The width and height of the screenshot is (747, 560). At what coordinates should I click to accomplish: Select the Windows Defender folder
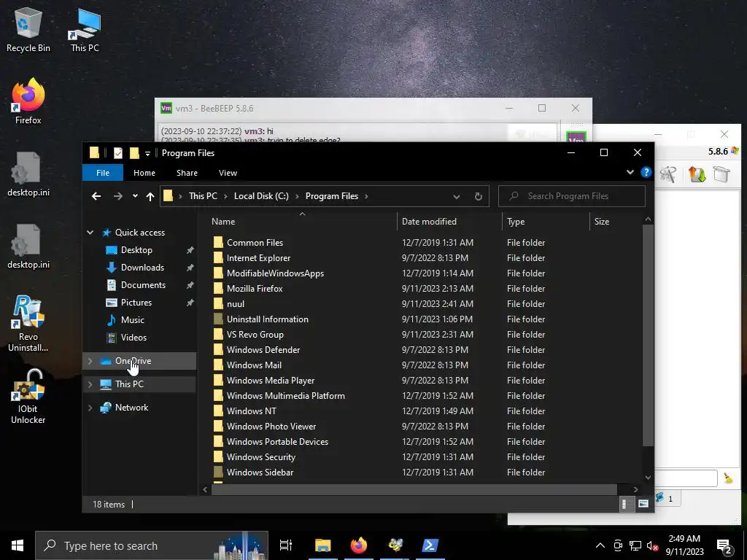pos(263,349)
